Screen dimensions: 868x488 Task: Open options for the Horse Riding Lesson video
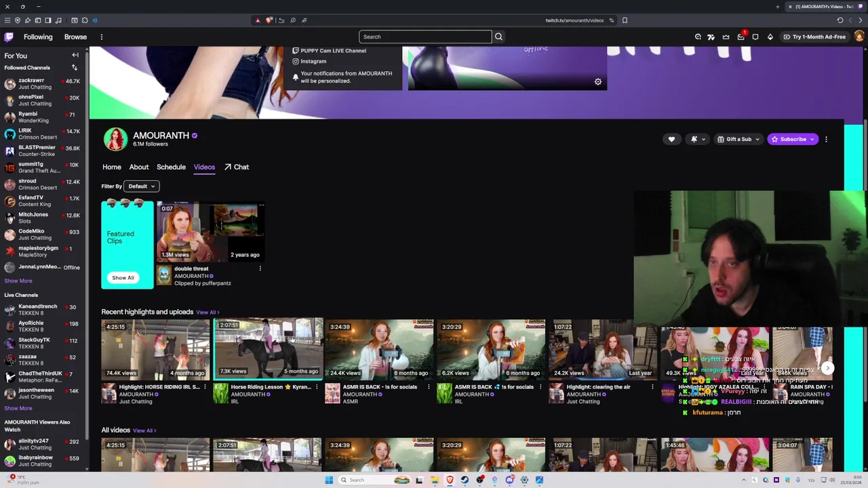[x=317, y=387]
